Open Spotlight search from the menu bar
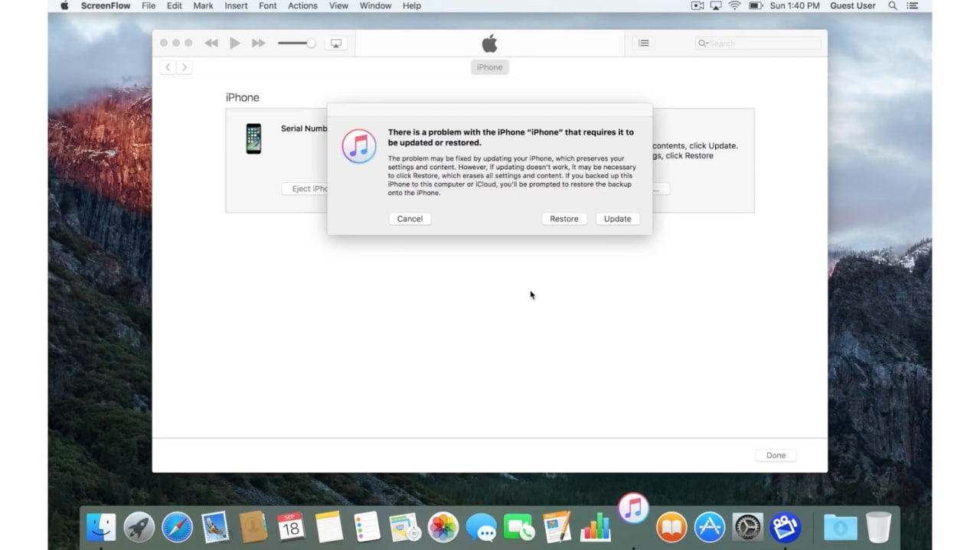 892,5
